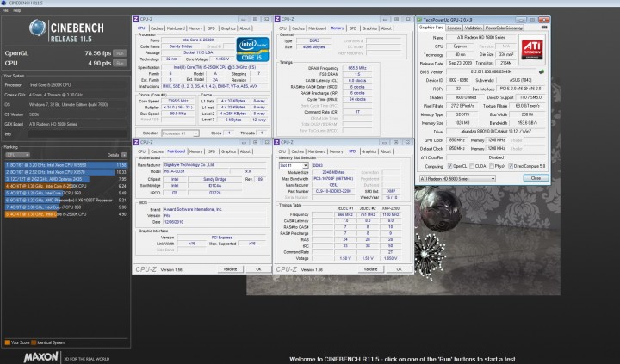Click the ATI CrossFire Disabled field

pyautogui.click(x=495, y=157)
